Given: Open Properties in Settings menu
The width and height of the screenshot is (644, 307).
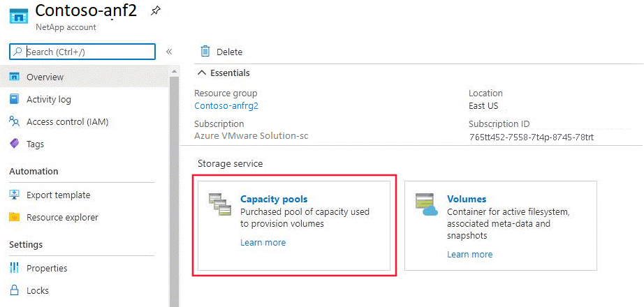Looking at the screenshot, I should [x=47, y=268].
